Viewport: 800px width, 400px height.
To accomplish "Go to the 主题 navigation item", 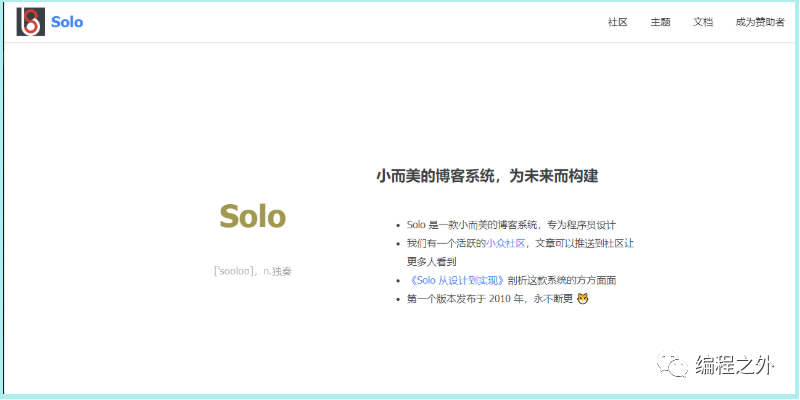I will point(660,22).
